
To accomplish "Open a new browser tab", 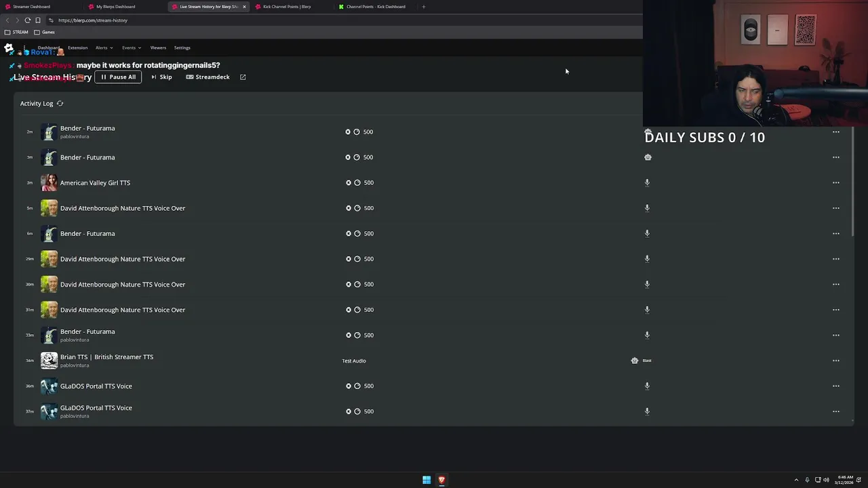I will pos(424,7).
